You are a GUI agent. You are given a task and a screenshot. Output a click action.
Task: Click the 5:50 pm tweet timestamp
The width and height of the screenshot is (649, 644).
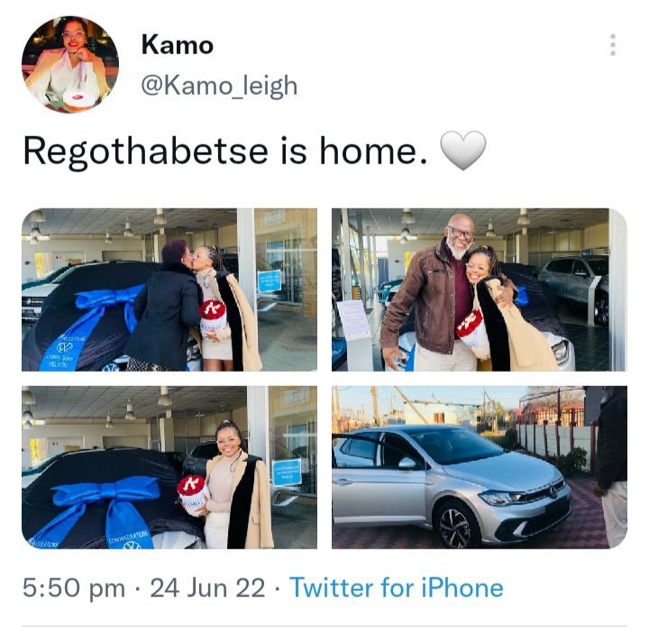[74, 588]
